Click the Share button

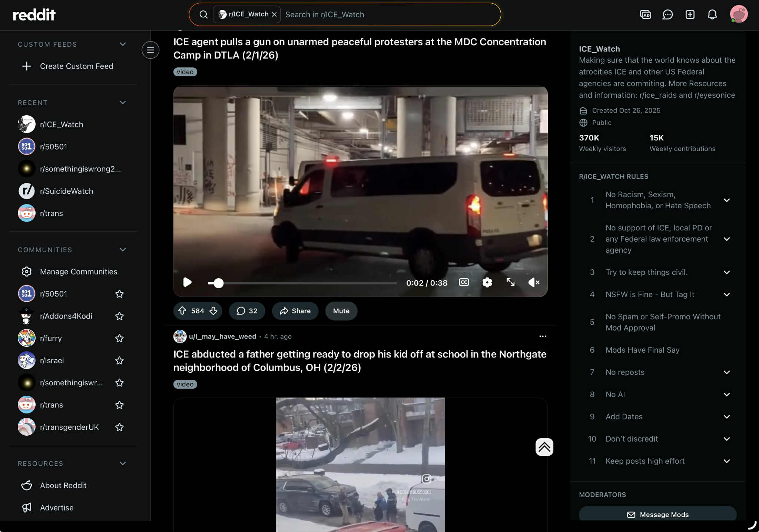point(295,311)
